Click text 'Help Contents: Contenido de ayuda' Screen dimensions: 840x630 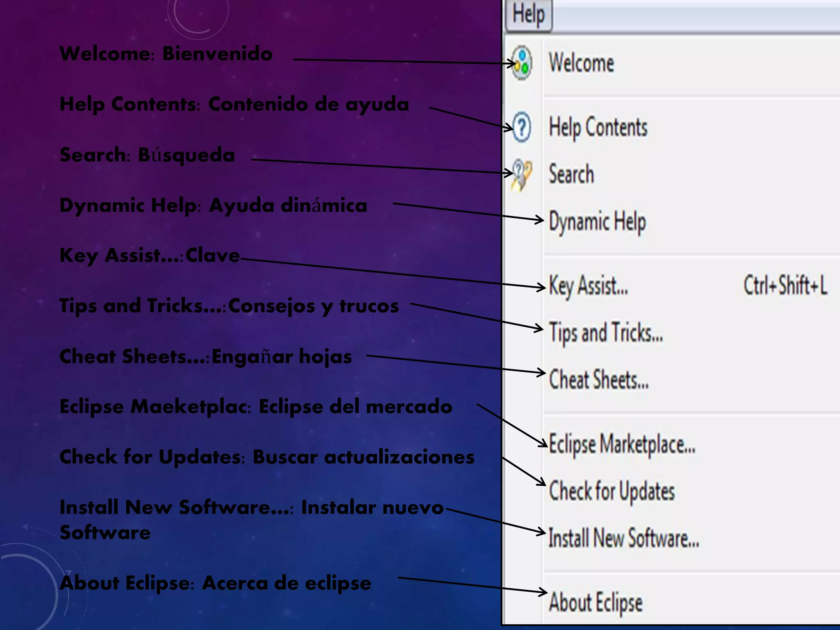coord(234,105)
